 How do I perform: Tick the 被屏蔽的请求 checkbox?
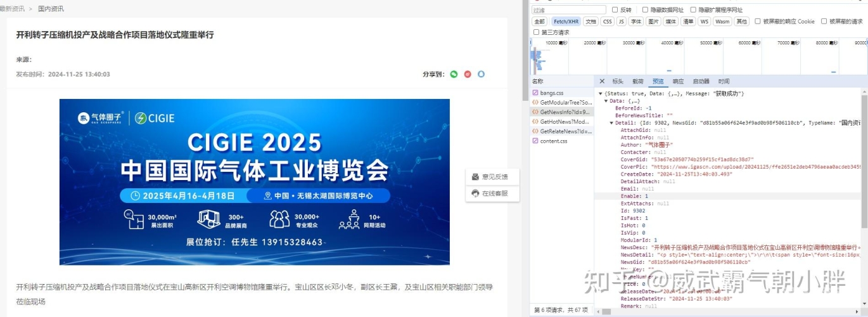(824, 21)
